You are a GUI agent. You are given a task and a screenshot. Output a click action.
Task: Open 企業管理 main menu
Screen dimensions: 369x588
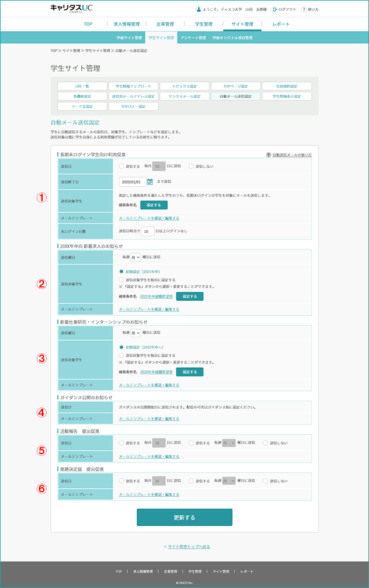[165, 24]
